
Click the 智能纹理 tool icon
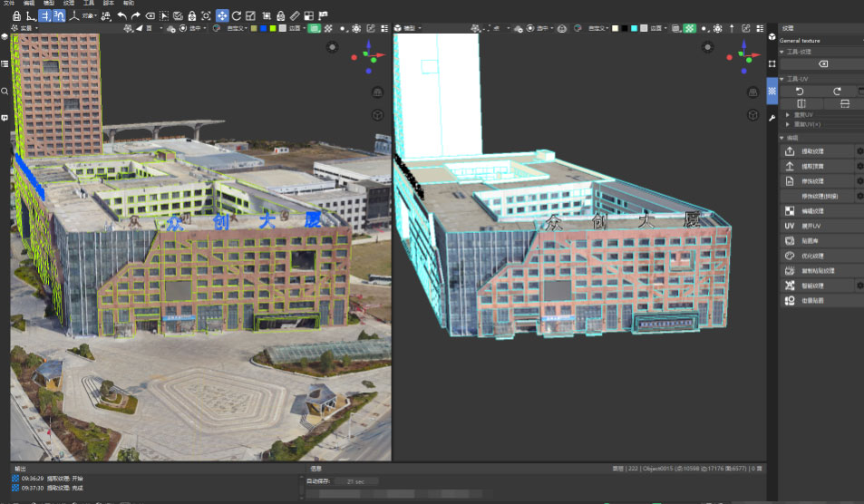(789, 286)
